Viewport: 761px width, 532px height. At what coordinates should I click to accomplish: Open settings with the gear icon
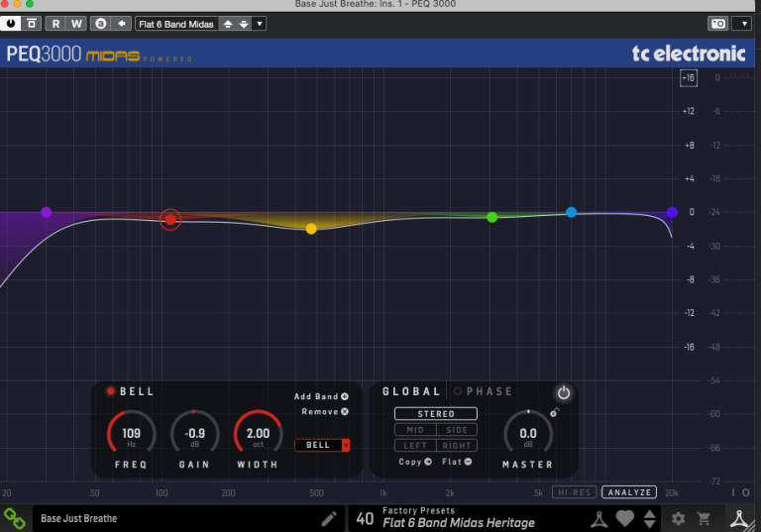pyautogui.click(x=679, y=519)
